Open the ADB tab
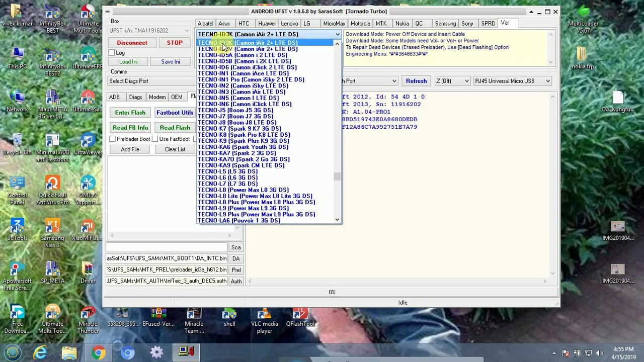 pyautogui.click(x=115, y=97)
